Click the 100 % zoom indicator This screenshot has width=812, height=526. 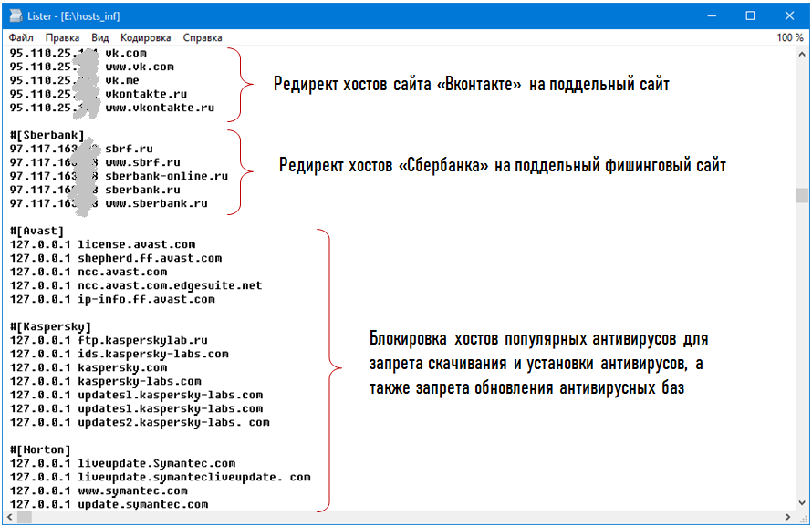[x=789, y=37]
